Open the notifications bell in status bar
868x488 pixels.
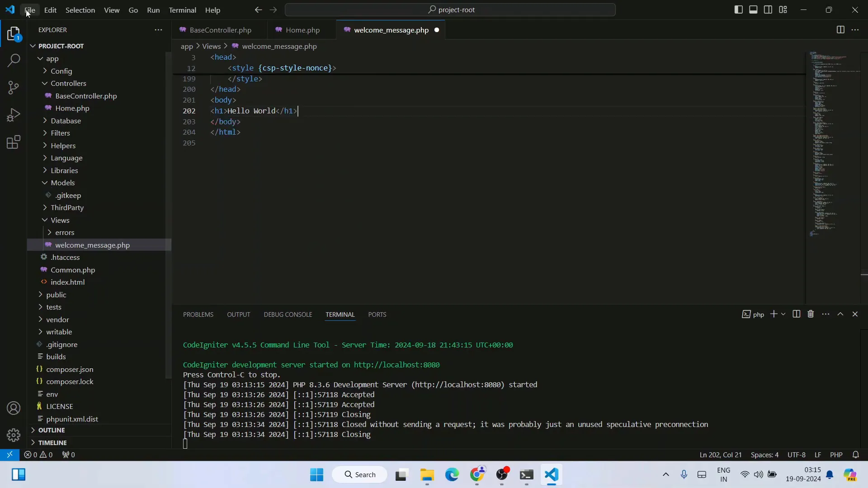855,455
